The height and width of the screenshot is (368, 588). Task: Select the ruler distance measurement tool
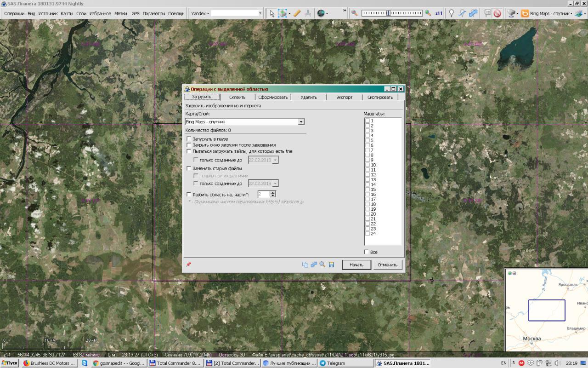pyautogui.click(x=297, y=13)
